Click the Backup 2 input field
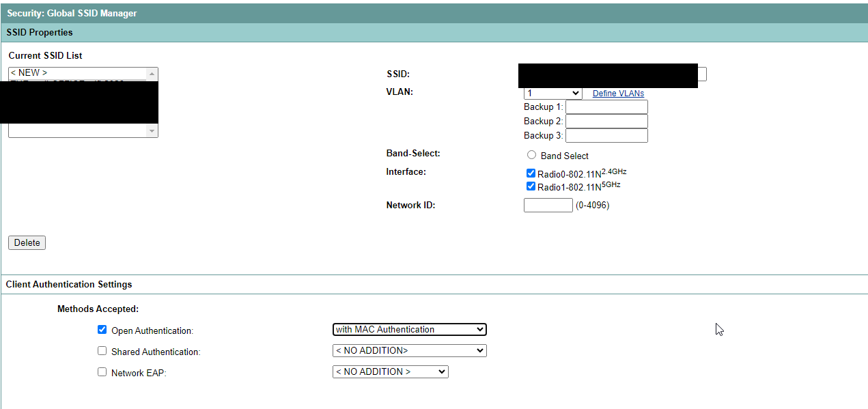This screenshot has height=409, width=868. (606, 121)
